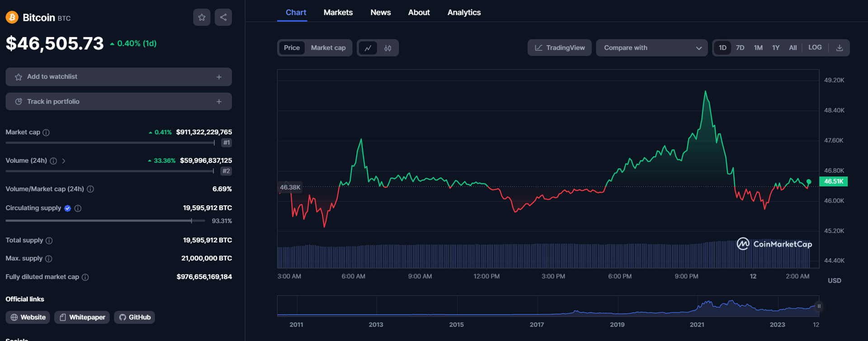This screenshot has width=868, height=341.
Task: Select 1D time range
Action: tap(722, 48)
